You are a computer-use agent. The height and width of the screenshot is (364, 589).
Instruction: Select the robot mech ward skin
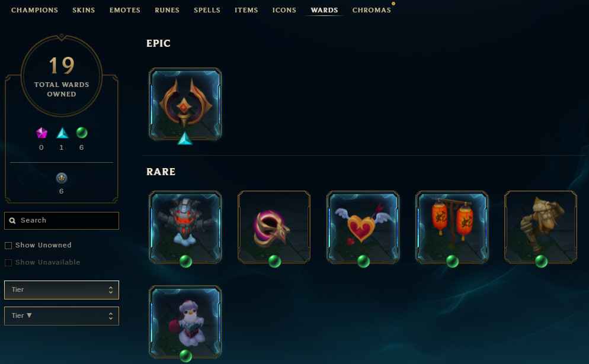[x=185, y=227]
